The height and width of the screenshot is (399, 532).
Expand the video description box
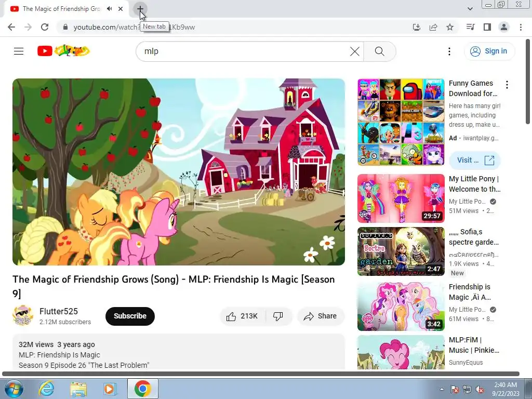pyautogui.click(x=179, y=352)
